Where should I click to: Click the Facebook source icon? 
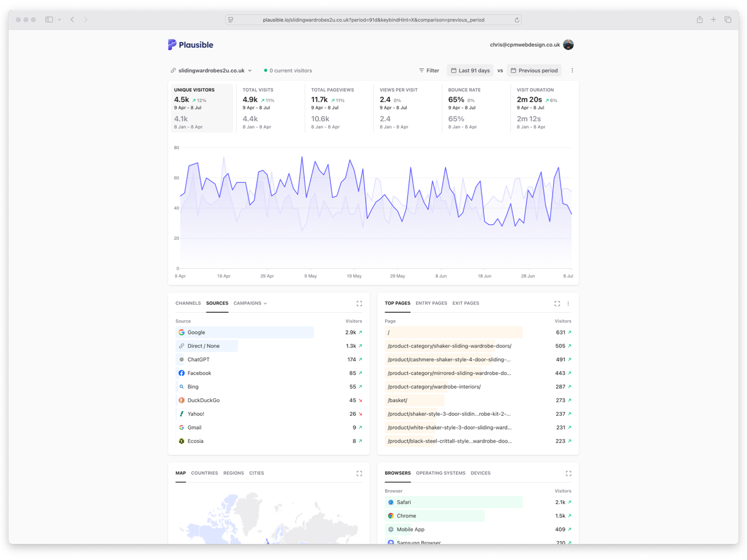pyautogui.click(x=181, y=373)
